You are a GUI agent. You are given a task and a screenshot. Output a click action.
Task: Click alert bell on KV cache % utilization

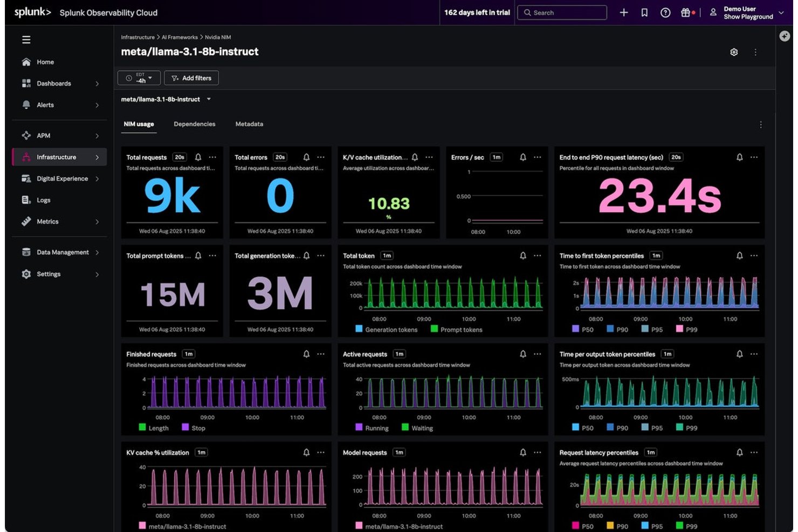coord(306,452)
